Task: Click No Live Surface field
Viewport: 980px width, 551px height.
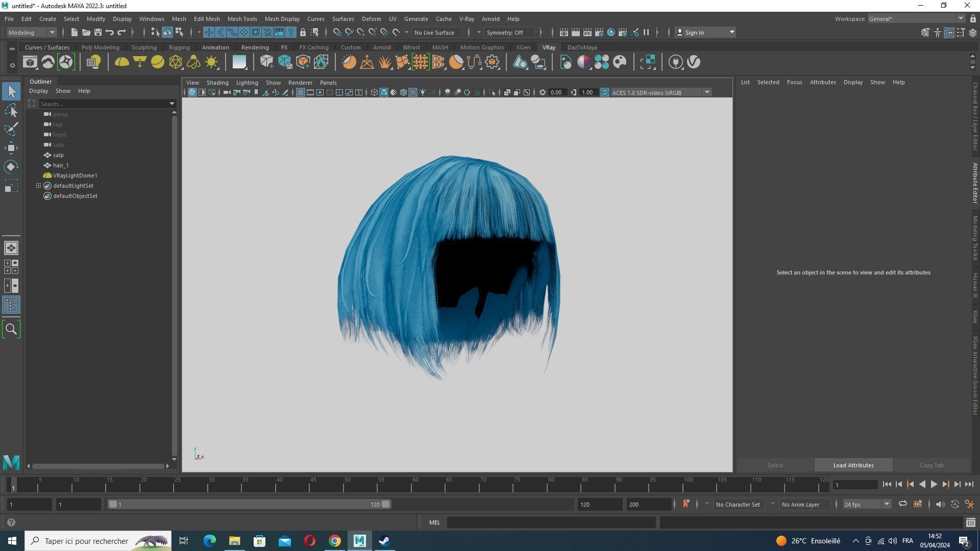Action: [438, 32]
